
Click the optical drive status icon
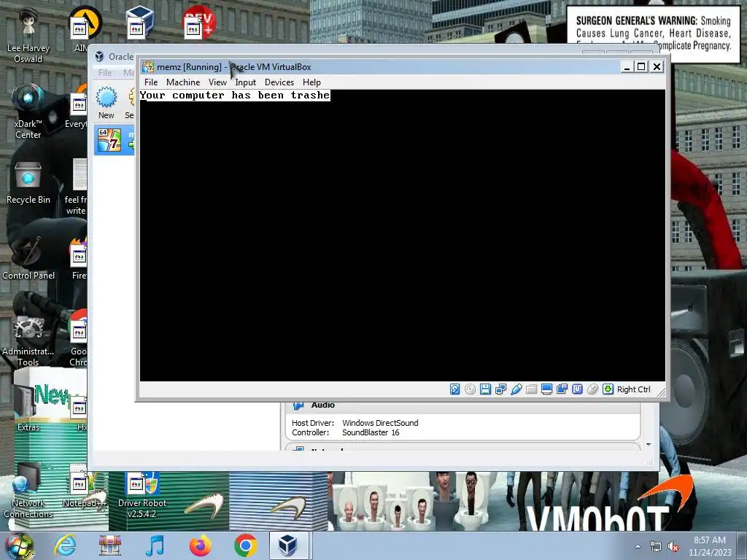click(x=471, y=389)
